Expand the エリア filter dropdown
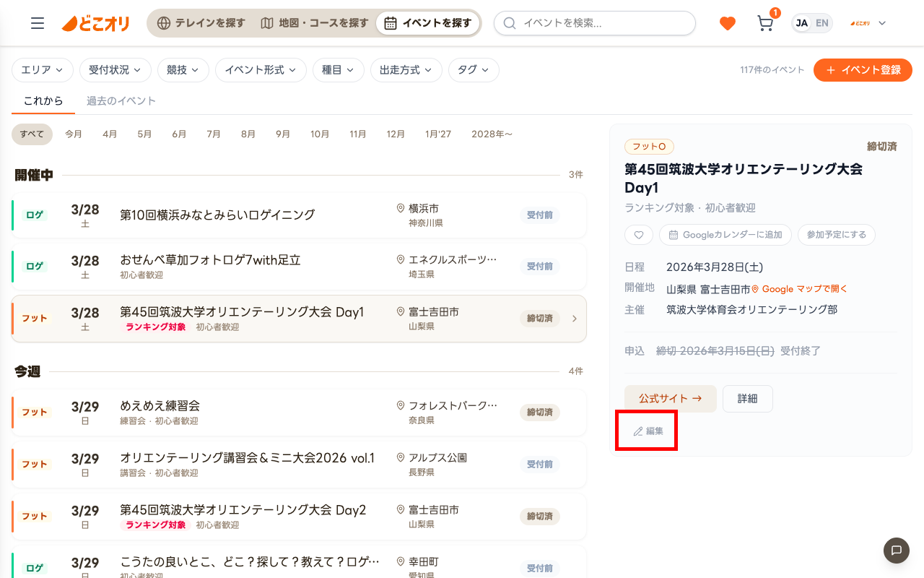 (x=43, y=70)
